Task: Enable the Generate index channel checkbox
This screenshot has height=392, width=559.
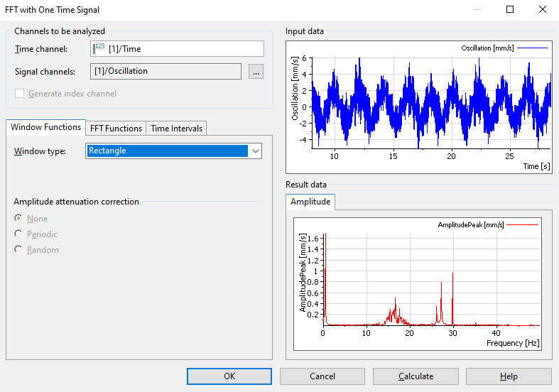Action: 19,94
